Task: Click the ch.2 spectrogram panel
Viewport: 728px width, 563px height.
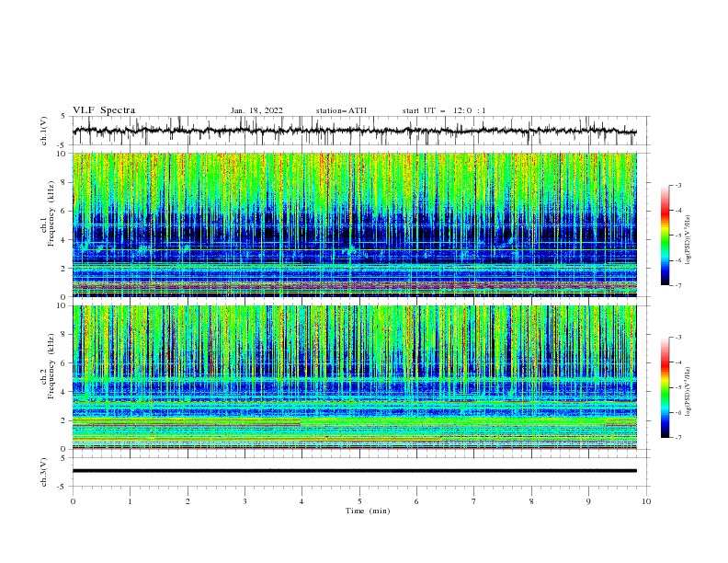Action: tap(354, 377)
